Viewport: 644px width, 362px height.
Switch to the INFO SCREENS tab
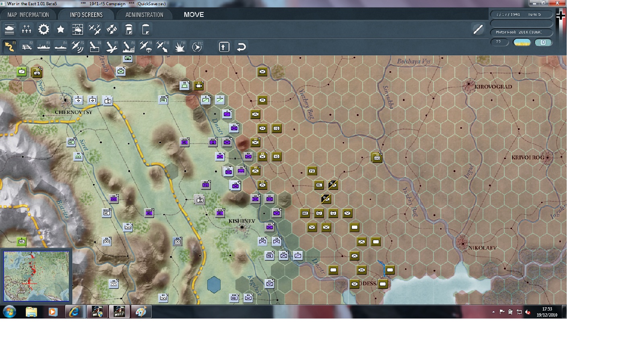86,15
